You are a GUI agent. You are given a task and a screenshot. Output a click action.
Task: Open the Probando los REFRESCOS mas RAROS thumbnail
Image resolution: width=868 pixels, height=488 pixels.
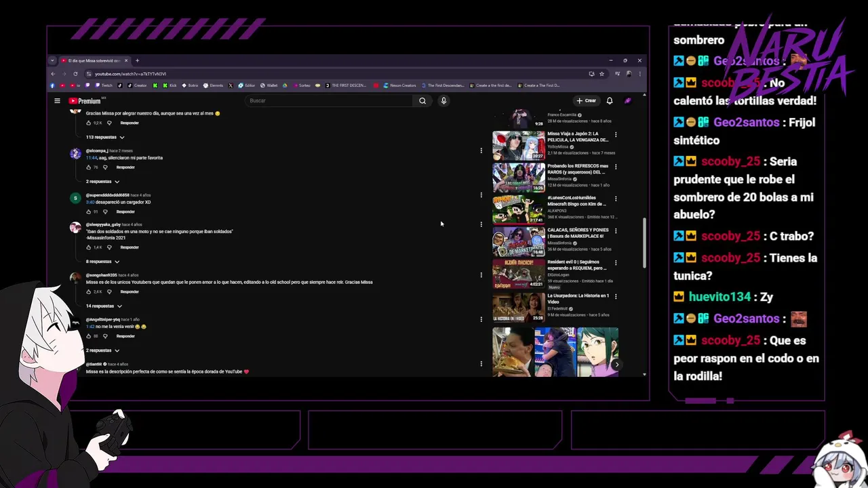[519, 178]
